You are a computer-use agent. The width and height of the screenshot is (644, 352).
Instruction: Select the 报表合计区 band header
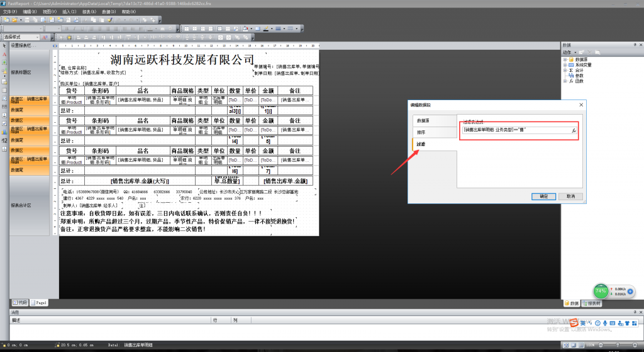click(x=29, y=205)
